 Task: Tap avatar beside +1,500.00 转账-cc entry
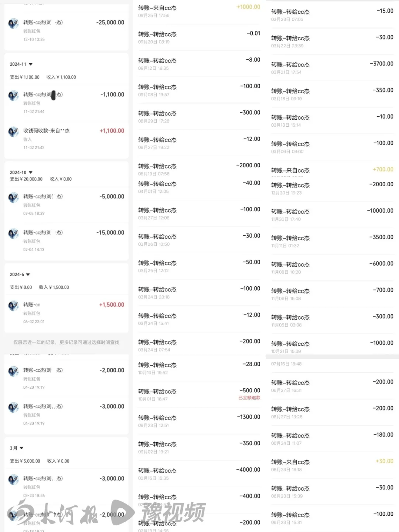14,306
